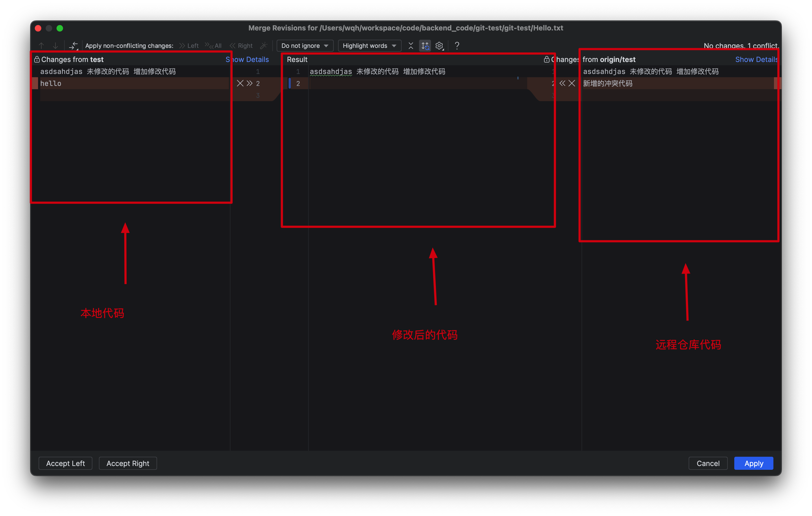Screen dimensions: 812x516
Task: Apply the hello change using >> gutter arrow
Action: coord(249,83)
